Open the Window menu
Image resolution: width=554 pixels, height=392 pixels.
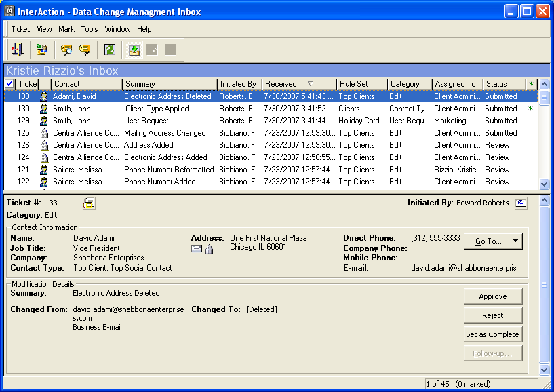(118, 29)
